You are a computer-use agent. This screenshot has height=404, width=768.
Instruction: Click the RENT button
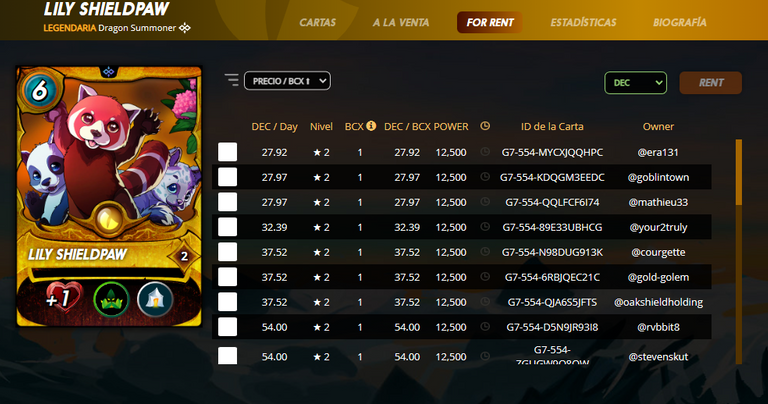point(710,83)
